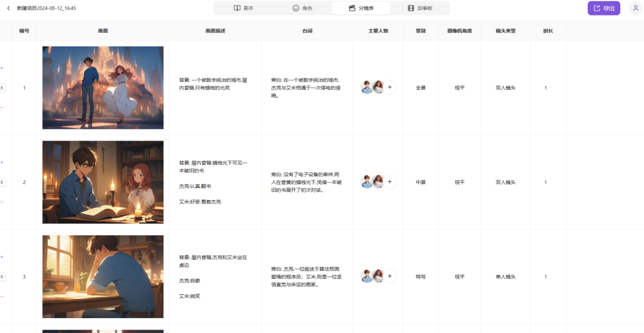Change 视平 camera angle in row 3

[460, 277]
